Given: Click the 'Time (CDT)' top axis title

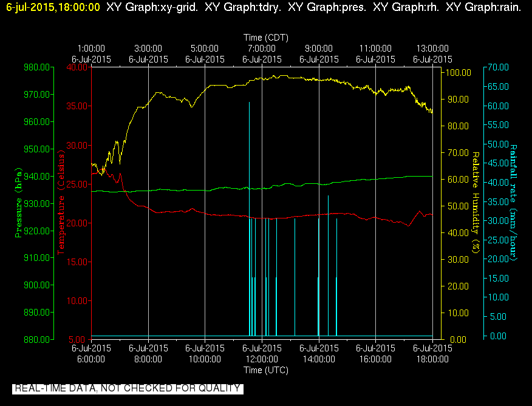Looking at the screenshot, I should tap(265, 38).
